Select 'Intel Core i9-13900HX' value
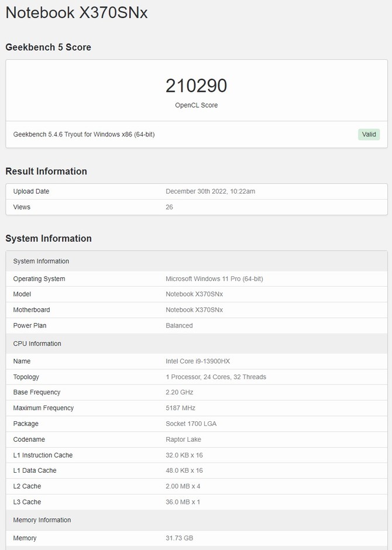 198,361
